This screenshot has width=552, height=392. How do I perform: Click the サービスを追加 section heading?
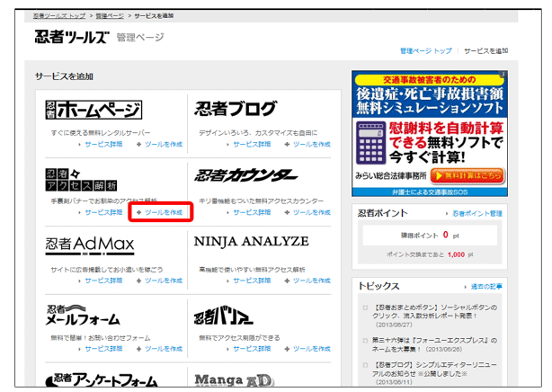point(64,76)
